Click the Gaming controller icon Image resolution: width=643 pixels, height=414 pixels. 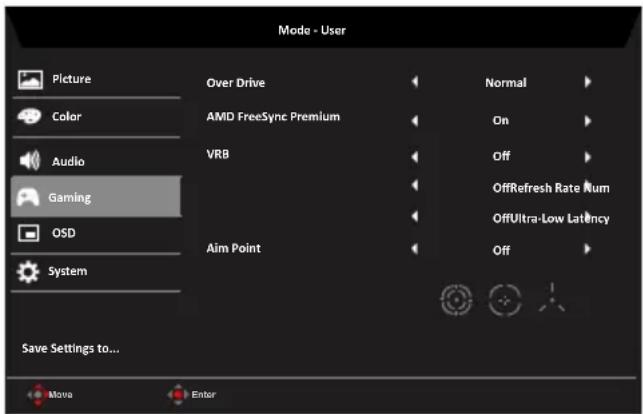coord(28,197)
